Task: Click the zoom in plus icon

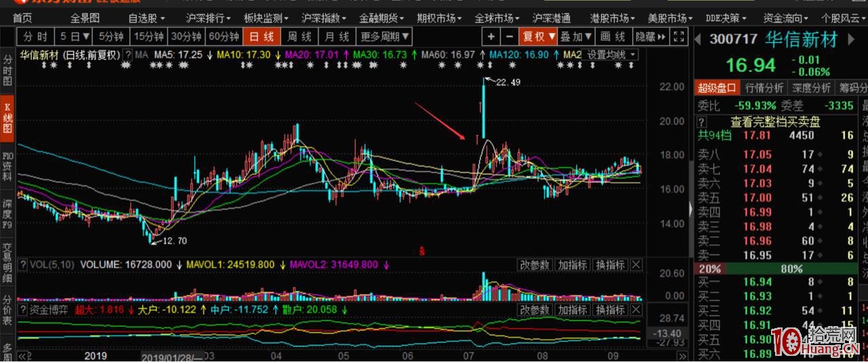Action: pos(491,36)
